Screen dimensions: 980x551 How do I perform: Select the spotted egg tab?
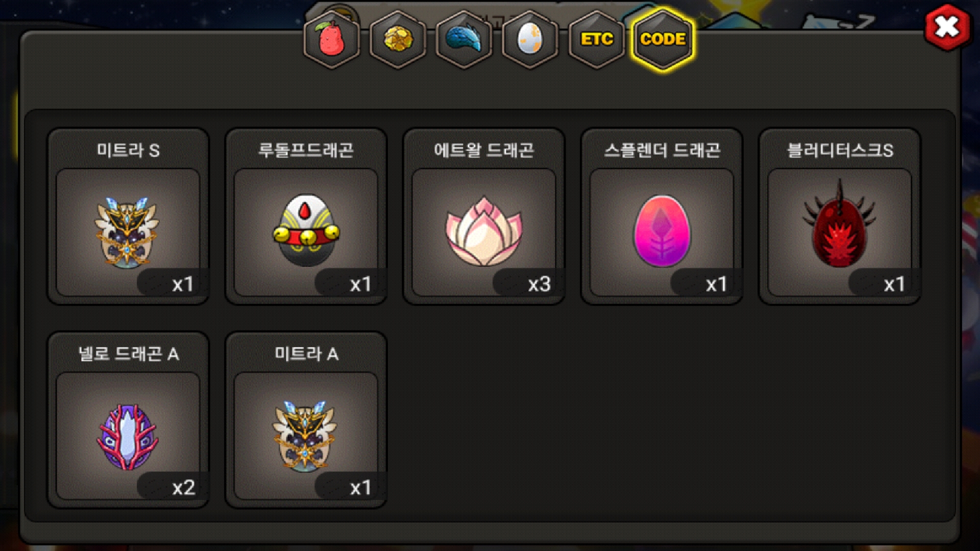click(x=530, y=39)
